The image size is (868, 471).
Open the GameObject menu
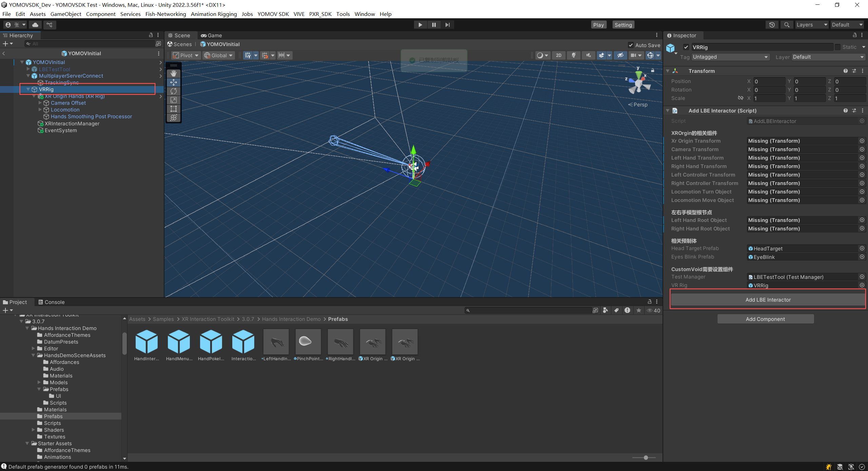(66, 14)
